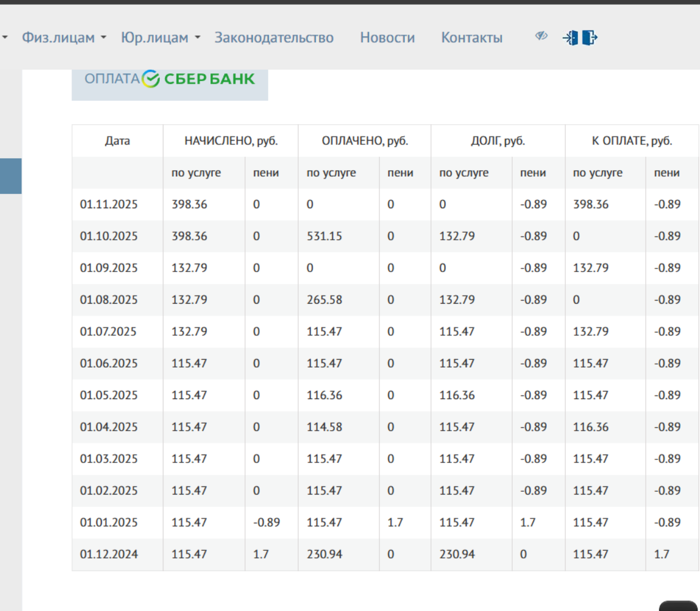700x611 pixels.
Task: Select the 01.12.2024 date row cell
Action: pyautogui.click(x=109, y=554)
